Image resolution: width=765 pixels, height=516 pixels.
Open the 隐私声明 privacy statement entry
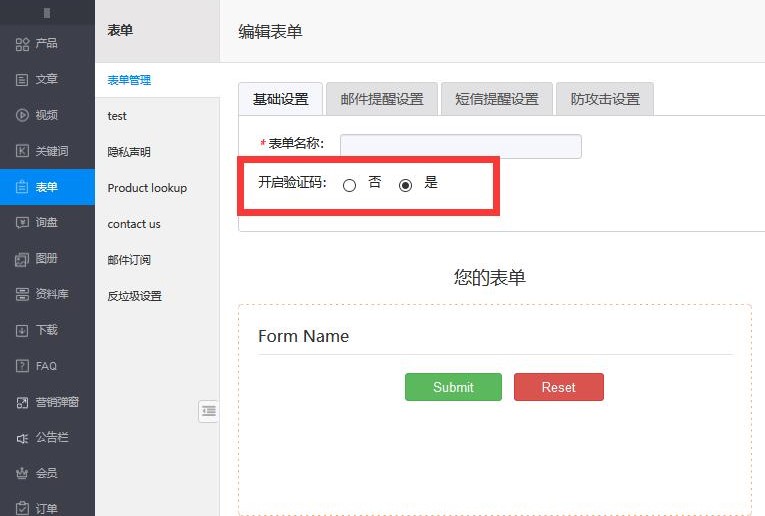point(129,152)
